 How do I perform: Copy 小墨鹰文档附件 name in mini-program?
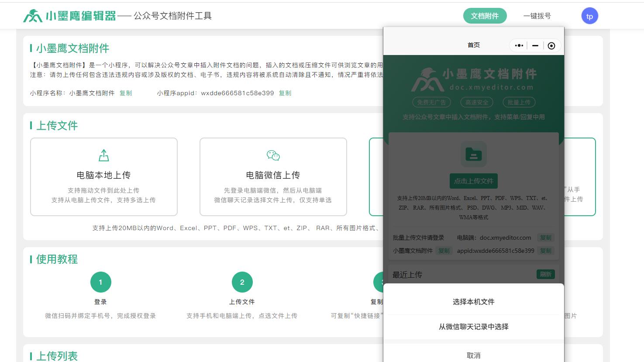pyautogui.click(x=444, y=251)
